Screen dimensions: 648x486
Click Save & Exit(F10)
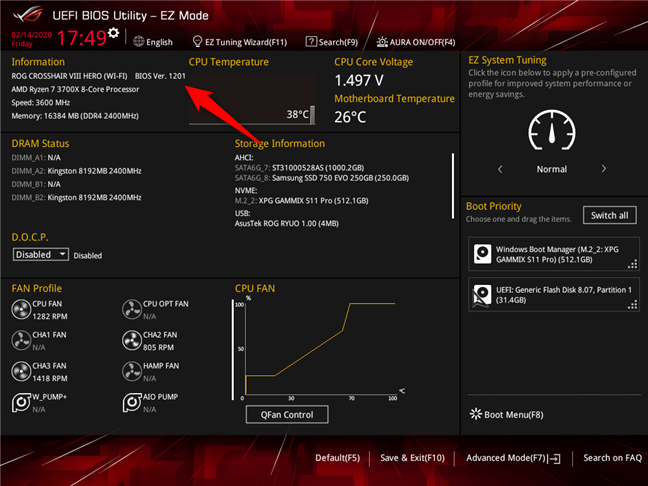[412, 458]
